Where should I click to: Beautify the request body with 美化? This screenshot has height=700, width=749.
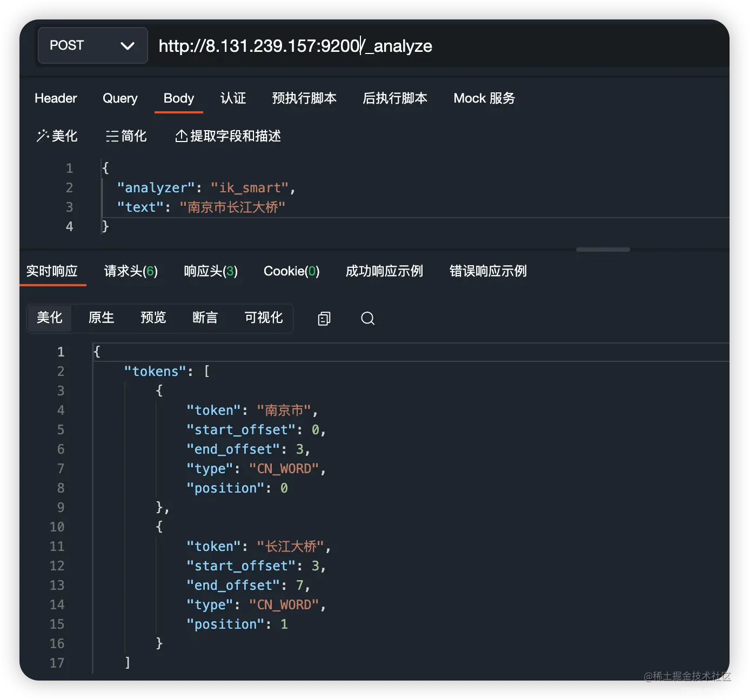(57, 136)
